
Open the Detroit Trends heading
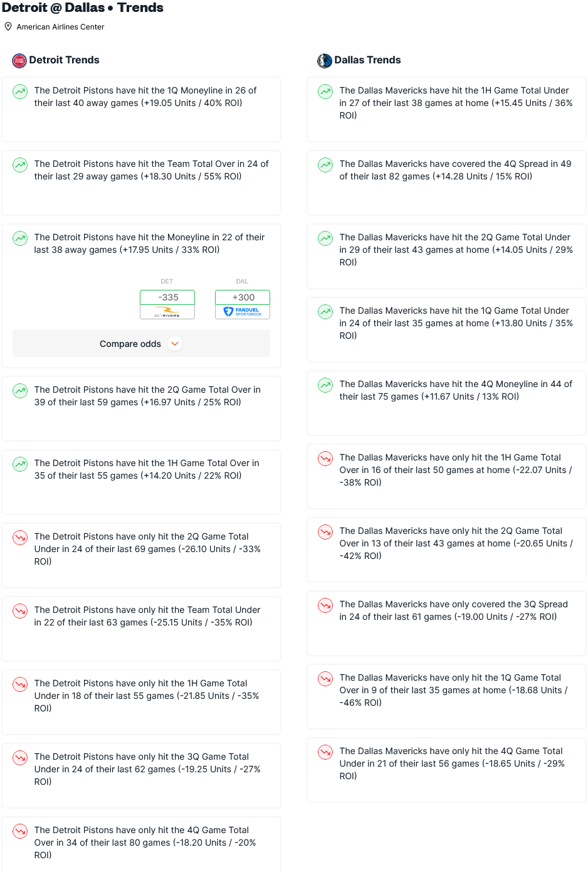click(64, 60)
